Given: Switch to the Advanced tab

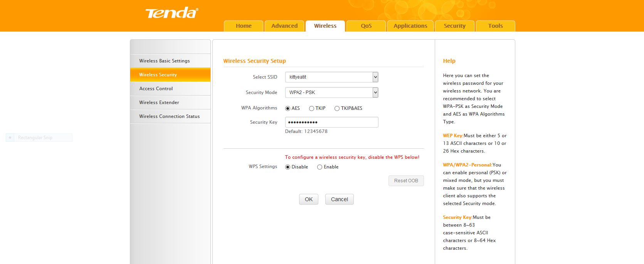Looking at the screenshot, I should [284, 26].
